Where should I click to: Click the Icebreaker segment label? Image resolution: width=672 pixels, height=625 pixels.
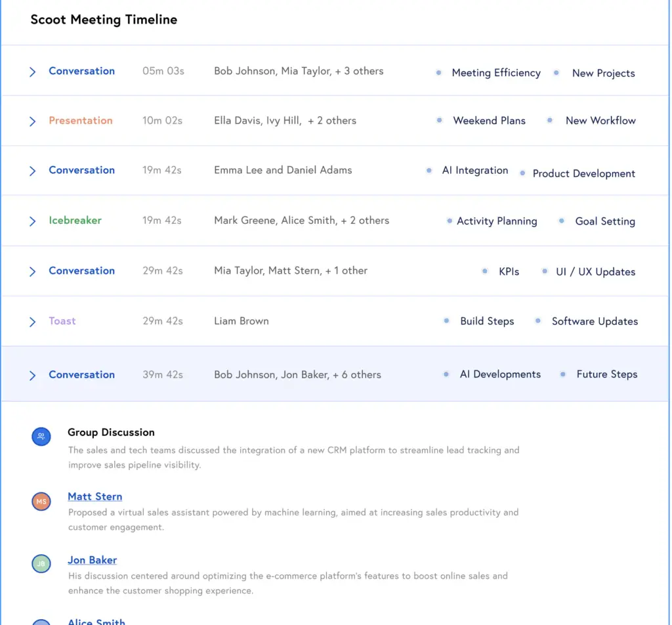pyautogui.click(x=75, y=221)
